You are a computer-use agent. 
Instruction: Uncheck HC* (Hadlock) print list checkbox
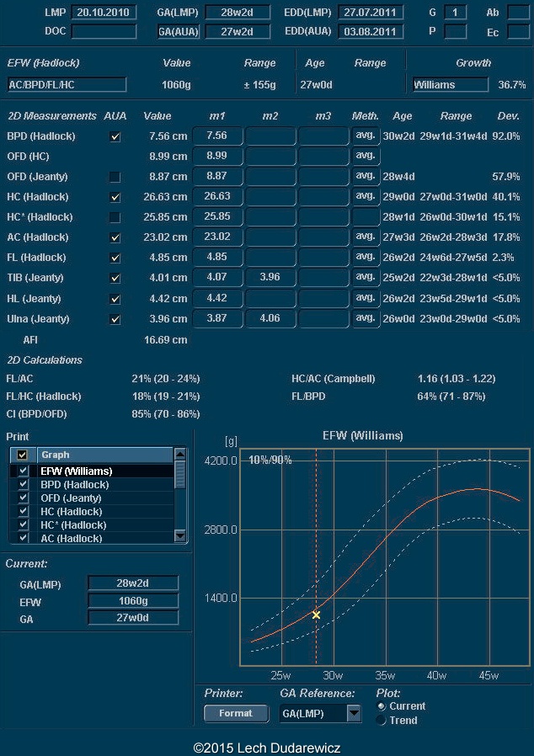[23, 524]
